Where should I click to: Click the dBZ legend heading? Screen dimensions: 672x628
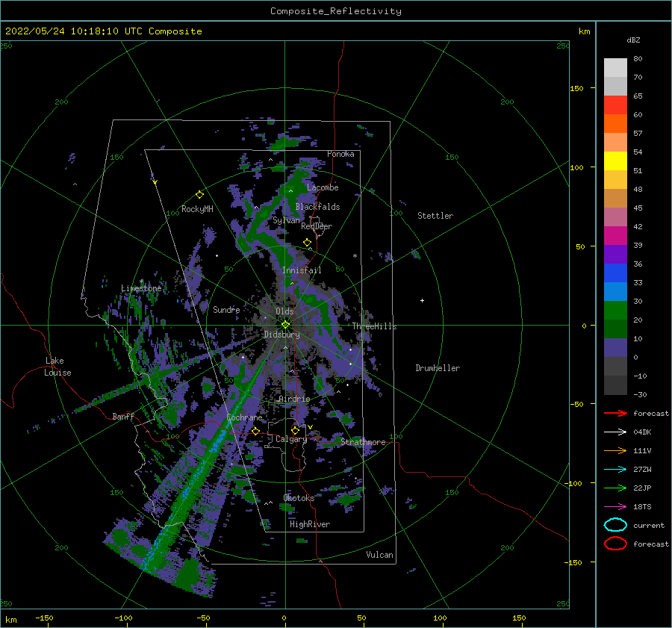(633, 40)
